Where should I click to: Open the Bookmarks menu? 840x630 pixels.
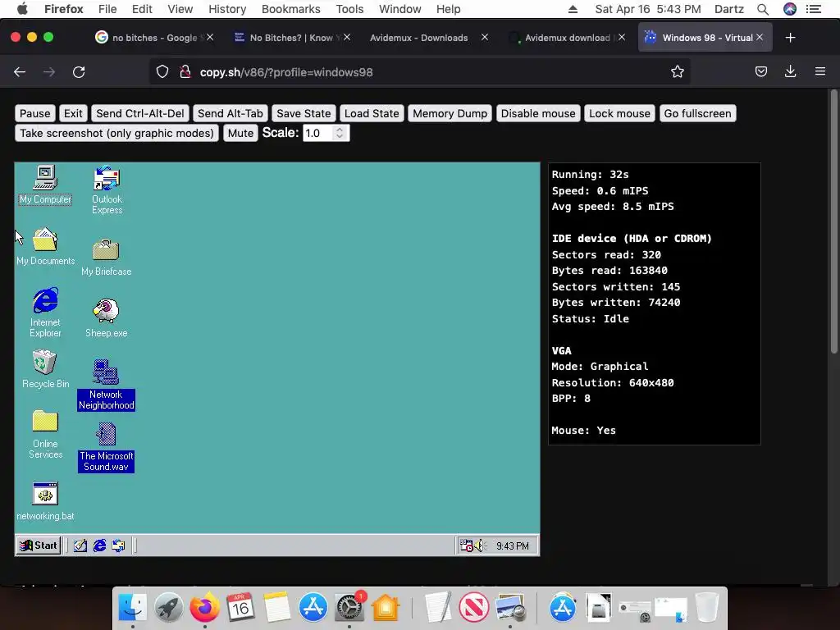[291, 9]
